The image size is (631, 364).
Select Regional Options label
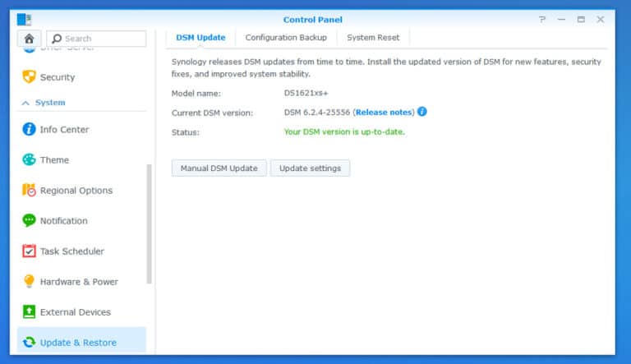(76, 191)
